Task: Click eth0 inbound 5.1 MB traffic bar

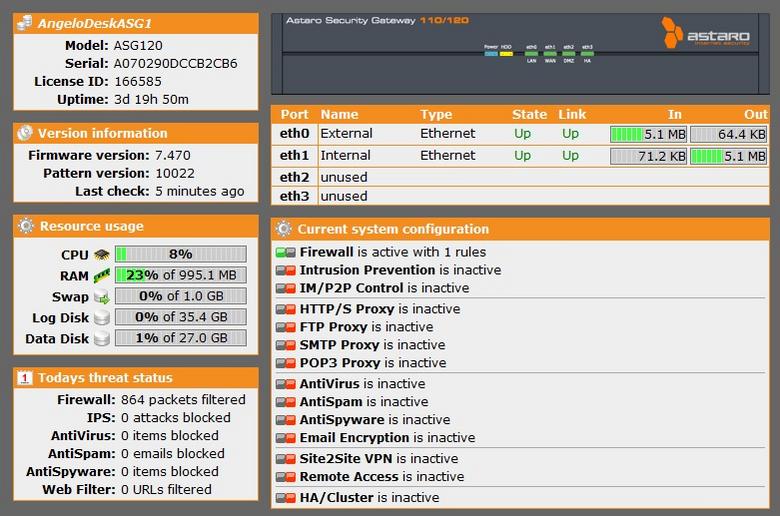Action: click(x=648, y=134)
